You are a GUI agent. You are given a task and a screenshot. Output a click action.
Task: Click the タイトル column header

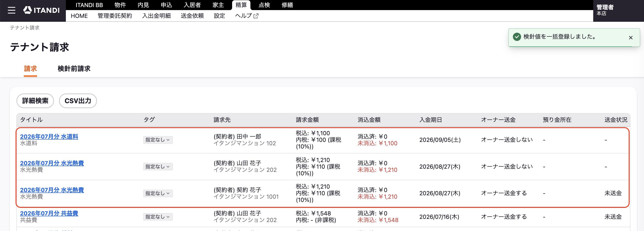click(x=31, y=120)
